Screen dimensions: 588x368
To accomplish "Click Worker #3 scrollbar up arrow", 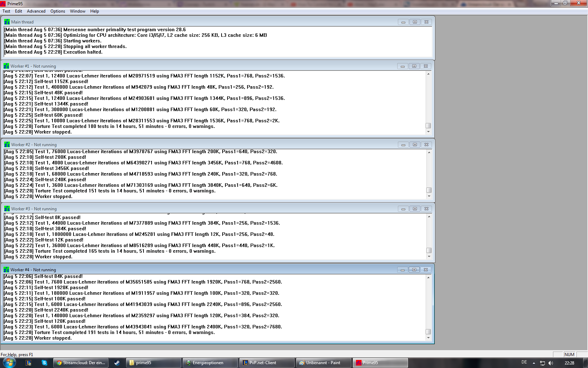I will point(429,216).
